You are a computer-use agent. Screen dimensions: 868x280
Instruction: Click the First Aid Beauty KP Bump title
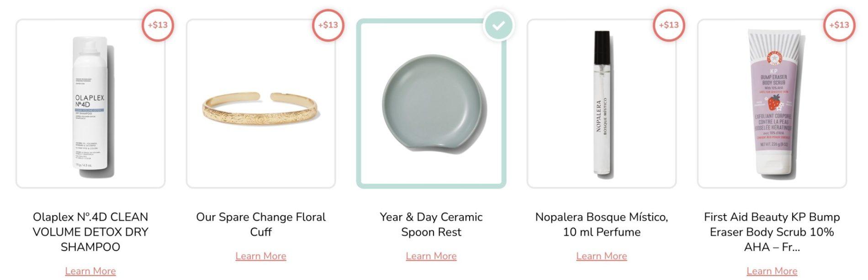point(772,232)
